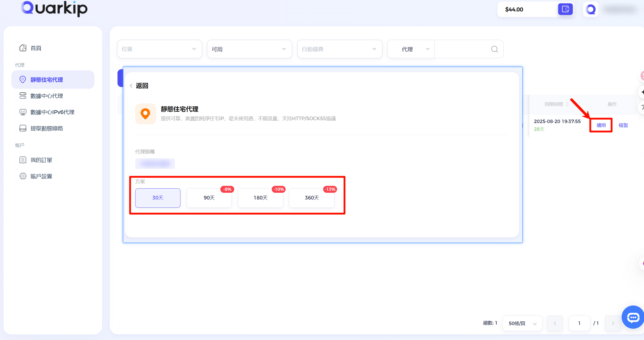Open 數據中心IPv6代理 sidebar item
This screenshot has height=340, width=644.
[x=53, y=112]
